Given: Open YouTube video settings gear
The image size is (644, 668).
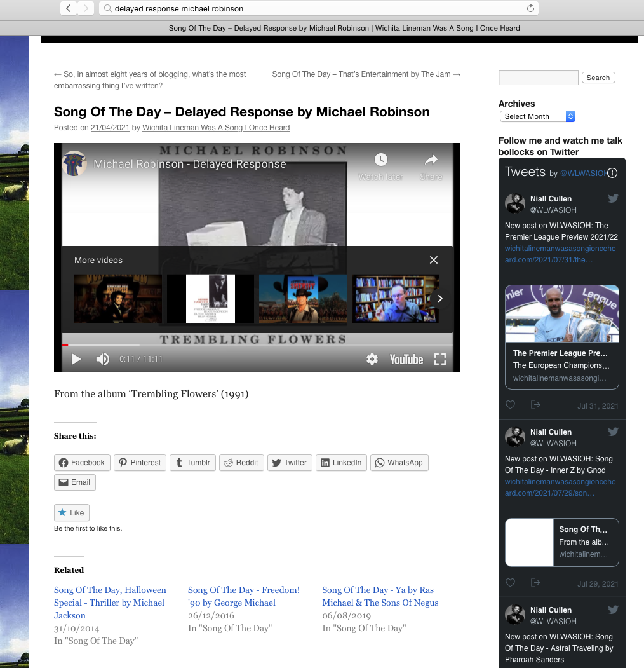Looking at the screenshot, I should coord(372,359).
